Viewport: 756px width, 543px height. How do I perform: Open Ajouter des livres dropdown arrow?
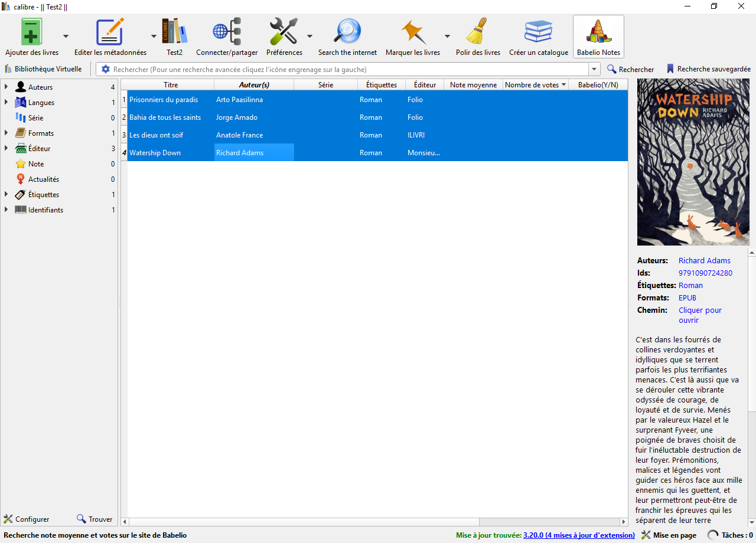[x=66, y=36]
